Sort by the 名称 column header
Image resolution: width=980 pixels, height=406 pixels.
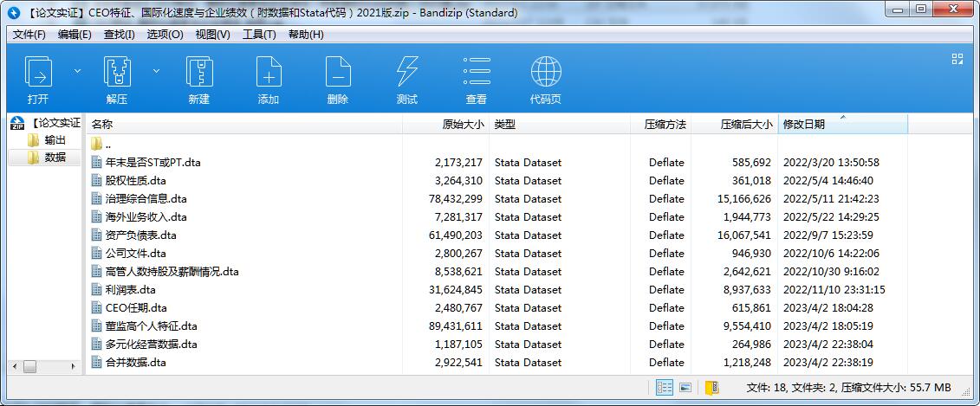click(245, 125)
